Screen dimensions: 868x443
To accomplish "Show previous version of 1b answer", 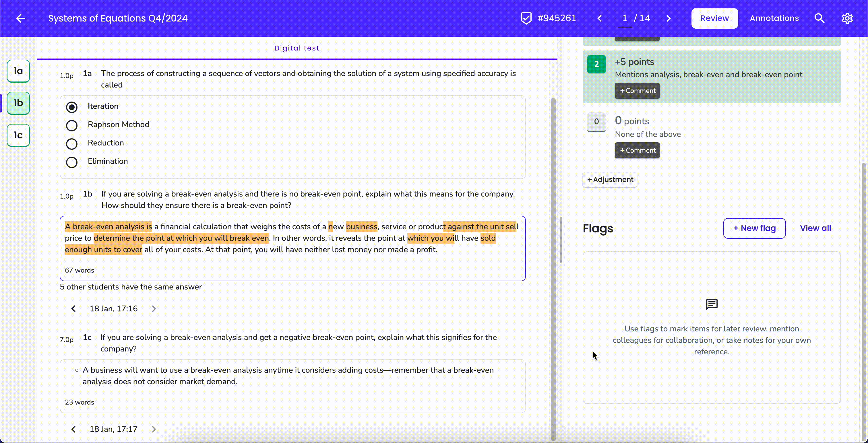I will coord(73,309).
